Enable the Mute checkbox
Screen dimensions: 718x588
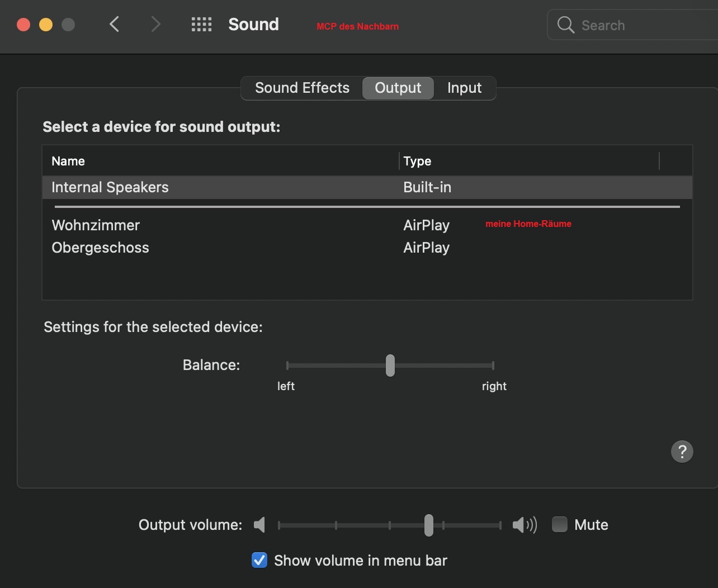pos(560,524)
